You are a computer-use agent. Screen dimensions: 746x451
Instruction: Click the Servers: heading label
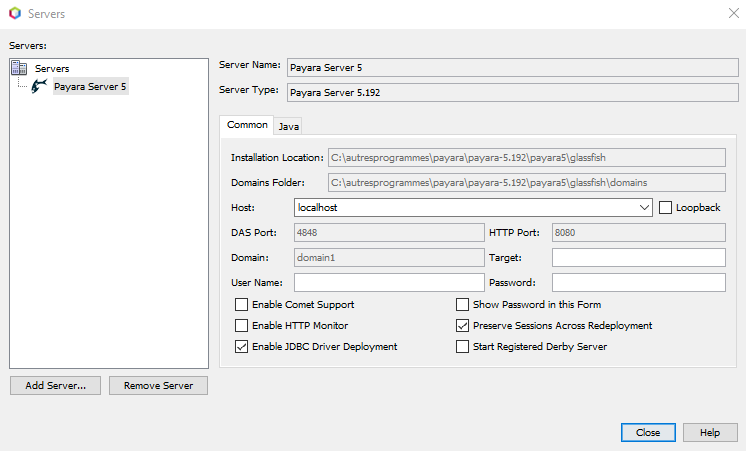pyautogui.click(x=28, y=46)
